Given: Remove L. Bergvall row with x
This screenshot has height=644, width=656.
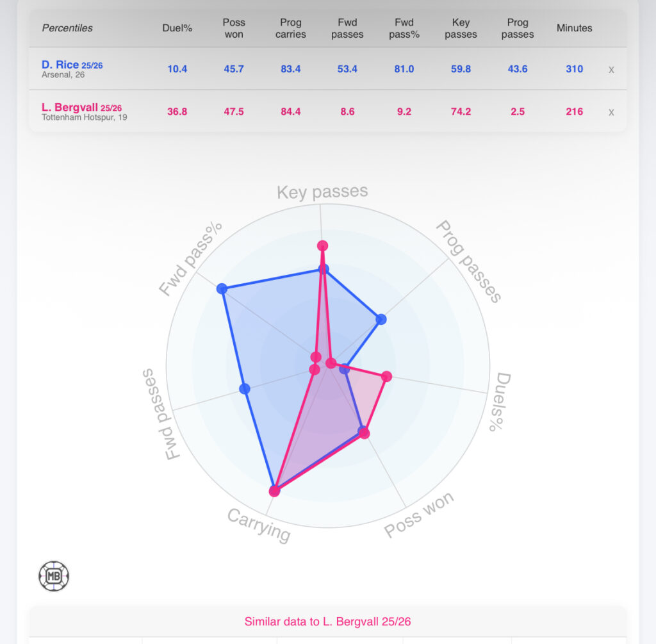Looking at the screenshot, I should pyautogui.click(x=611, y=112).
